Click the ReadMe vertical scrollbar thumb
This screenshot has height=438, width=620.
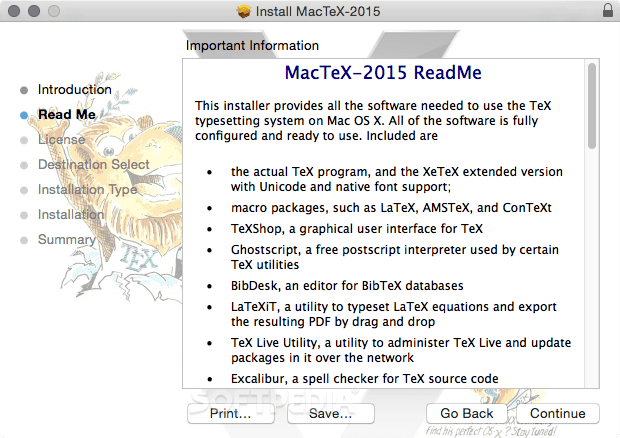tap(592, 106)
